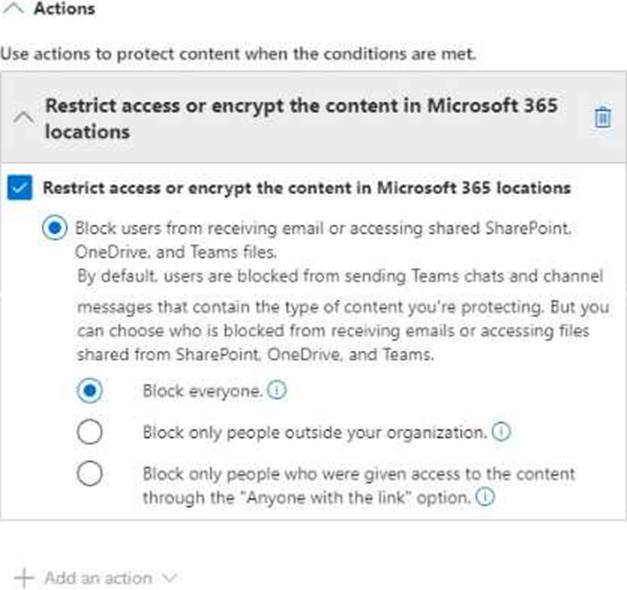Click info icon after "Anyone with the link" option
The image size is (627, 590).
pos(485,497)
